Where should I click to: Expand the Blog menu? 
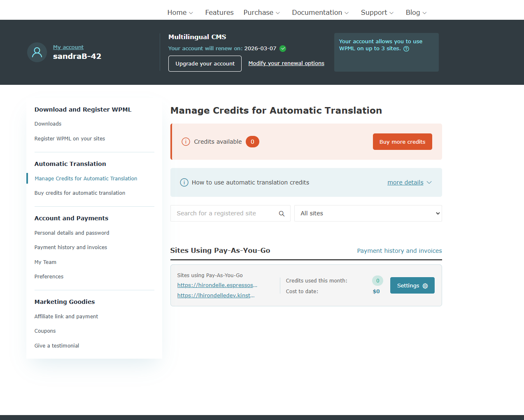pyautogui.click(x=416, y=13)
